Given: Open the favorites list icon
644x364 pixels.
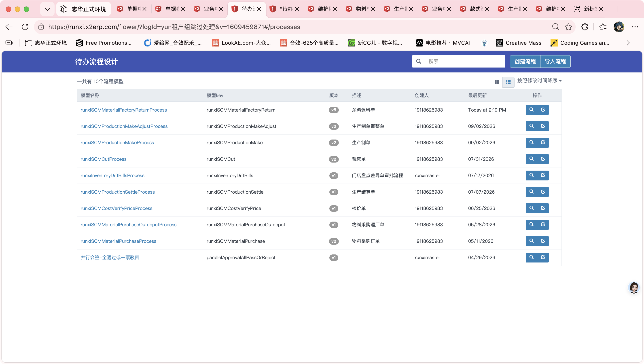Looking at the screenshot, I should 603,27.
